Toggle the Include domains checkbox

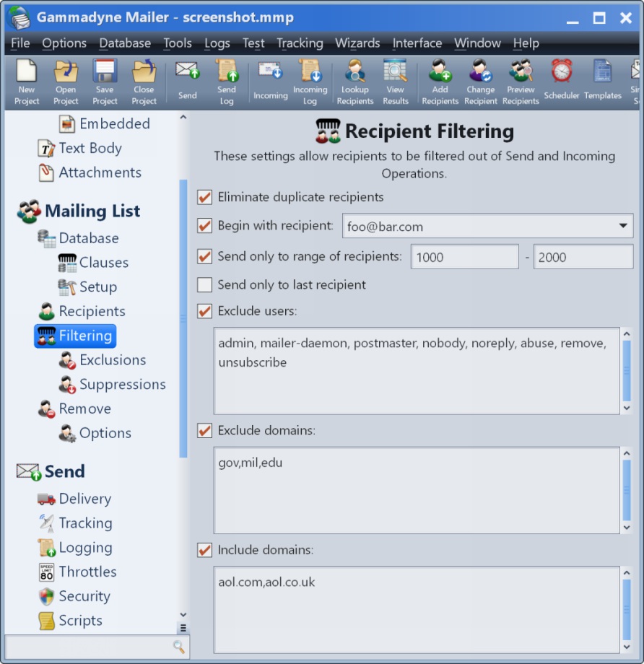[204, 550]
